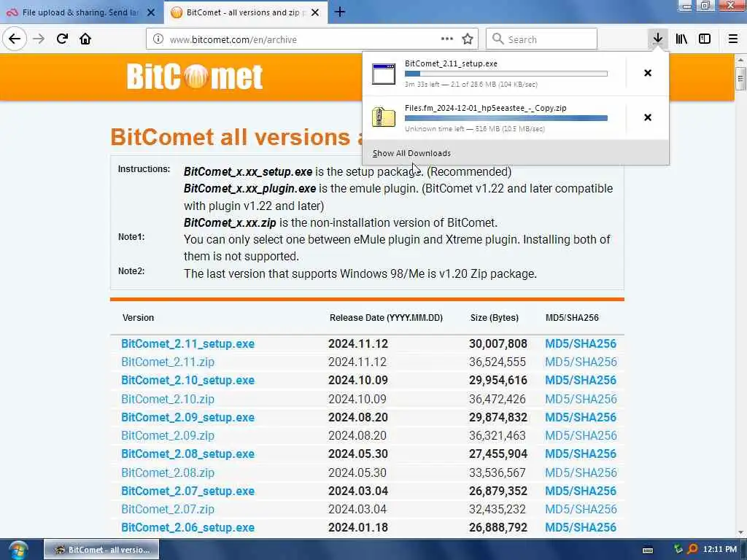The height and width of the screenshot is (560, 747).
Task: Show sidebars toolbar icon
Action: point(705,39)
